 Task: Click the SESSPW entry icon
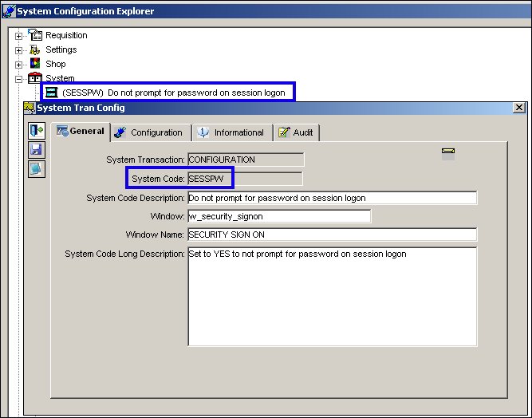click(52, 93)
